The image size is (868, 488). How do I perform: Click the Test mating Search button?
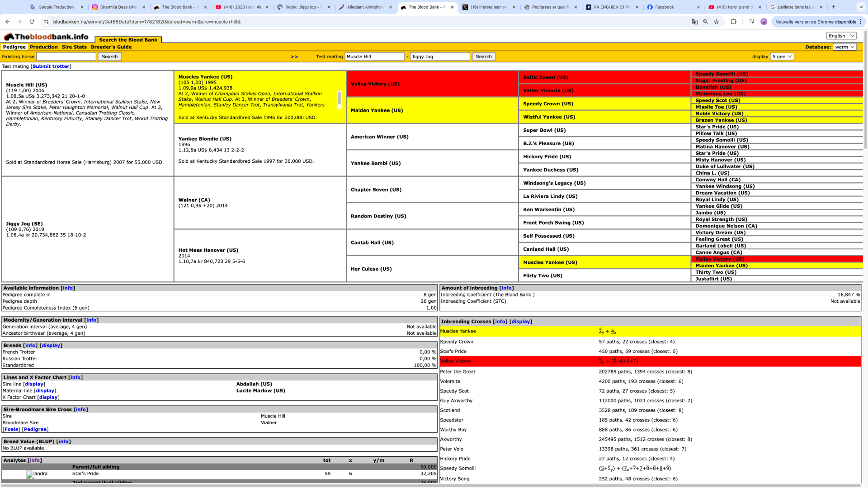click(x=483, y=56)
